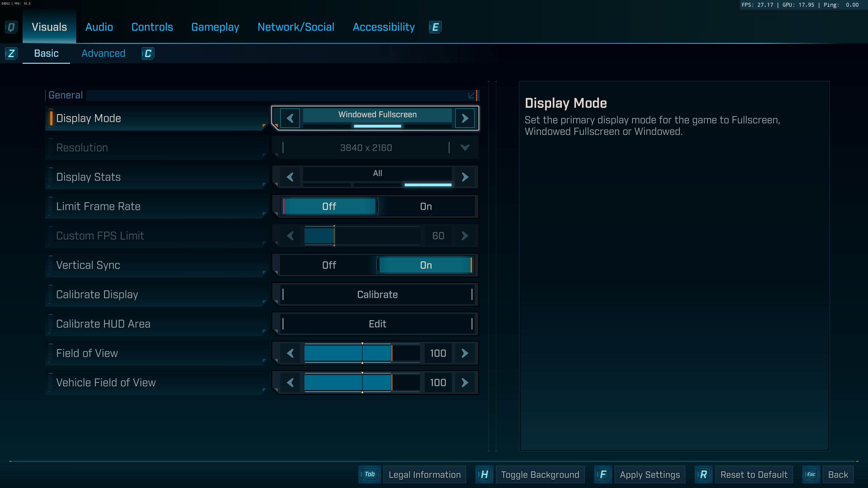Image resolution: width=868 pixels, height=488 pixels.
Task: Switch to the Audio tab
Action: (99, 27)
